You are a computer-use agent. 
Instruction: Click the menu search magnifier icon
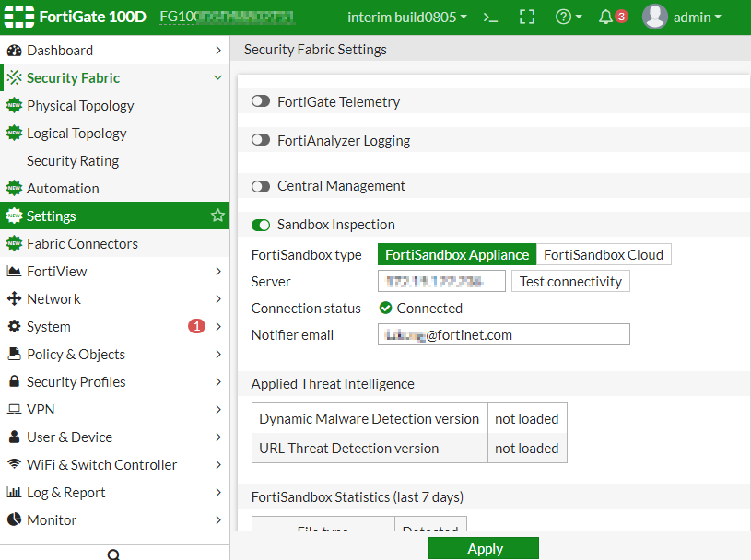coord(114,554)
